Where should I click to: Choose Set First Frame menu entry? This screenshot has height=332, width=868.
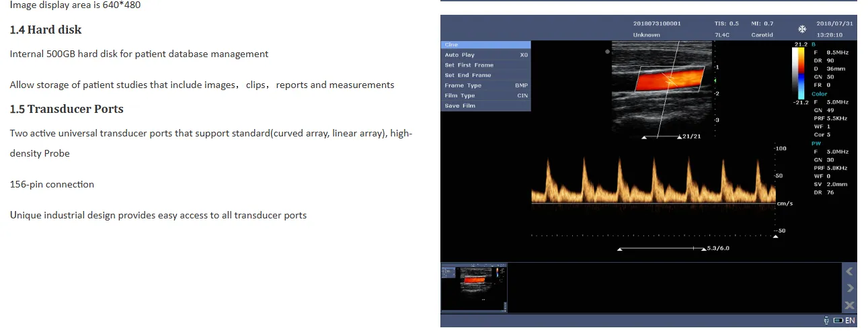click(485, 65)
